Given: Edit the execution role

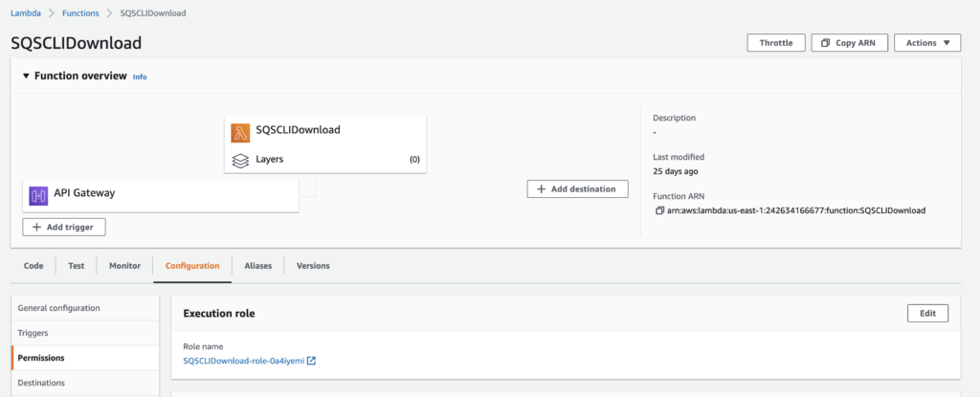Looking at the screenshot, I should (x=927, y=314).
